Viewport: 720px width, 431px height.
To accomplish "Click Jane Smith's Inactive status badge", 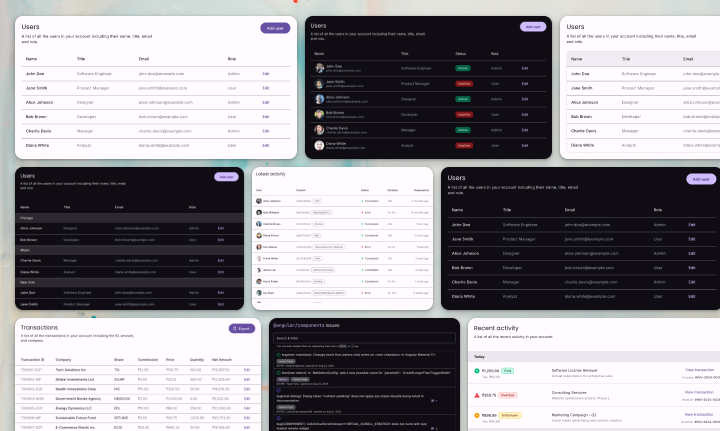I will click(x=463, y=84).
